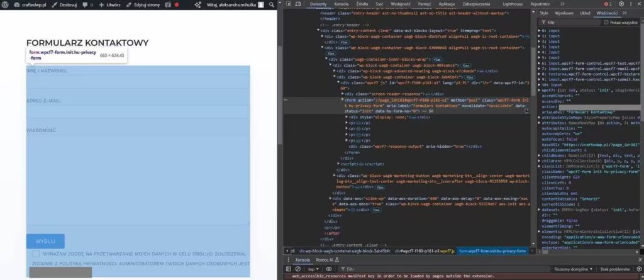Expand the script node in the DOM tree
This screenshot has height=280, width=644.
[338, 164]
